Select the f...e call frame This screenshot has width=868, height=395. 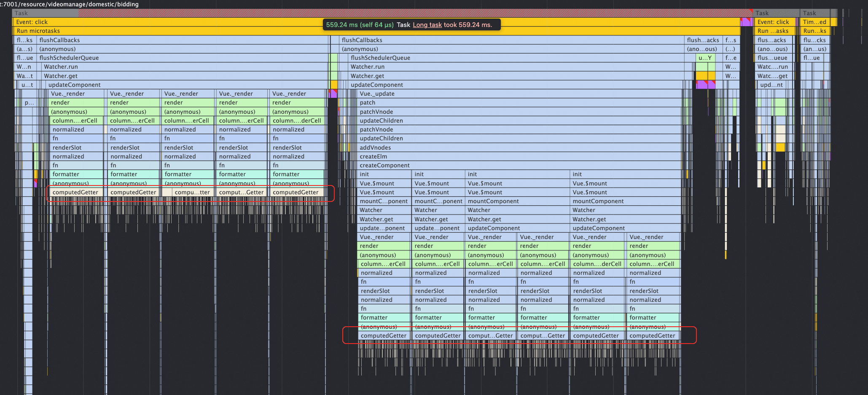coord(731,58)
